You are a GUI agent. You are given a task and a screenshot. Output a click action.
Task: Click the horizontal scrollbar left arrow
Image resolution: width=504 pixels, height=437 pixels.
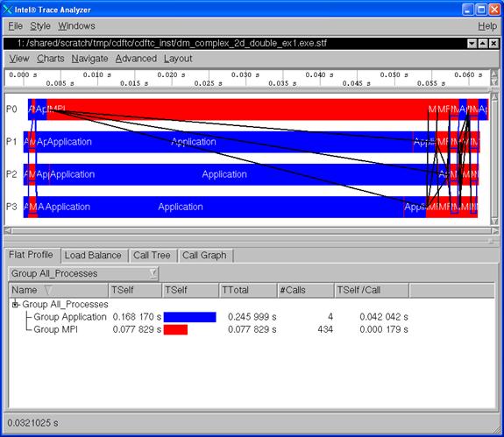pos(8,231)
